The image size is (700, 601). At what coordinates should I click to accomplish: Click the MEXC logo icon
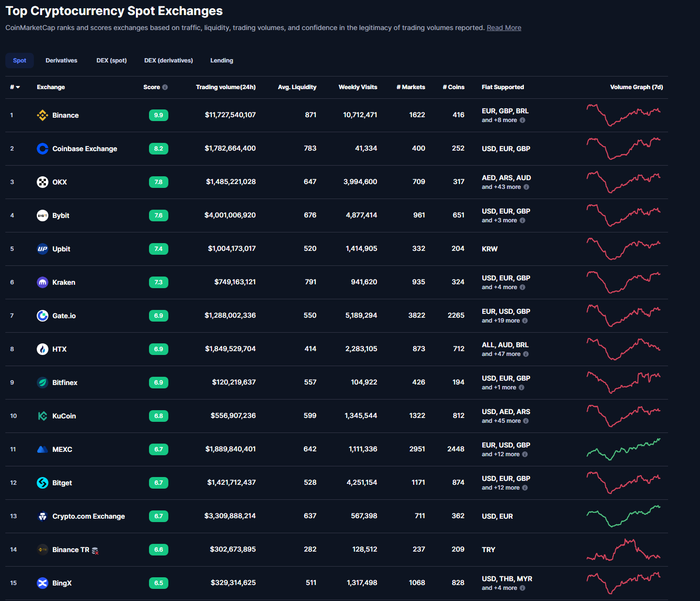point(42,449)
